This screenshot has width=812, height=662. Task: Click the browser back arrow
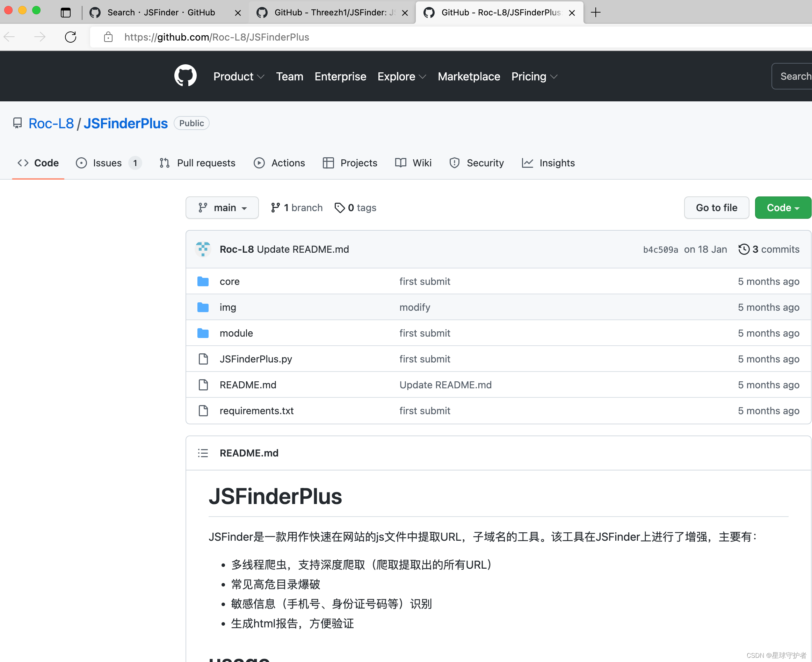[x=9, y=37]
